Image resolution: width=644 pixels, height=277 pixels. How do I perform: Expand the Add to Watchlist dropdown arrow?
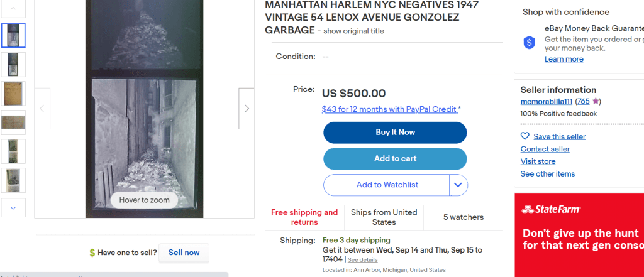click(x=458, y=185)
